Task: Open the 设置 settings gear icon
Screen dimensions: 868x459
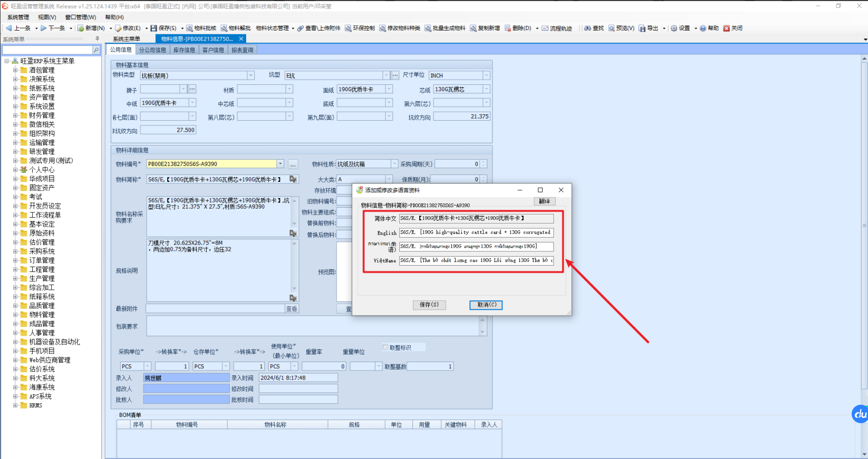Action: pos(674,28)
